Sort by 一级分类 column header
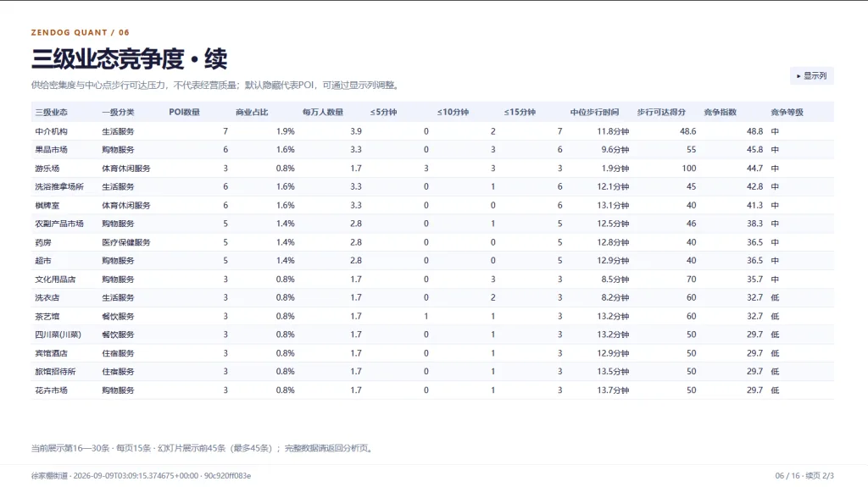This screenshot has width=868, height=487. pos(118,113)
